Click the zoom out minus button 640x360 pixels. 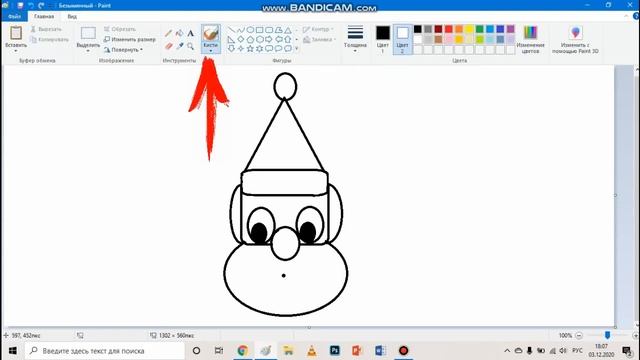click(578, 336)
